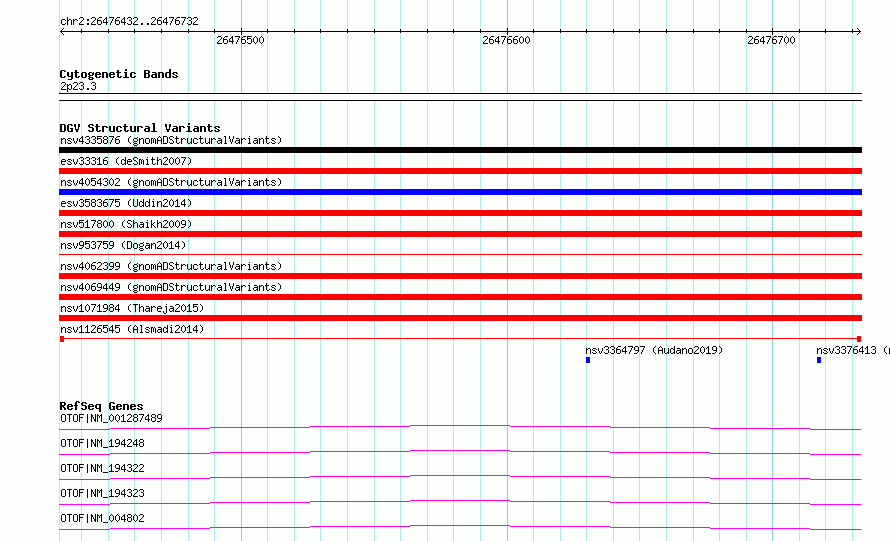Click the left red end marker of nsv1126545

coord(62,339)
